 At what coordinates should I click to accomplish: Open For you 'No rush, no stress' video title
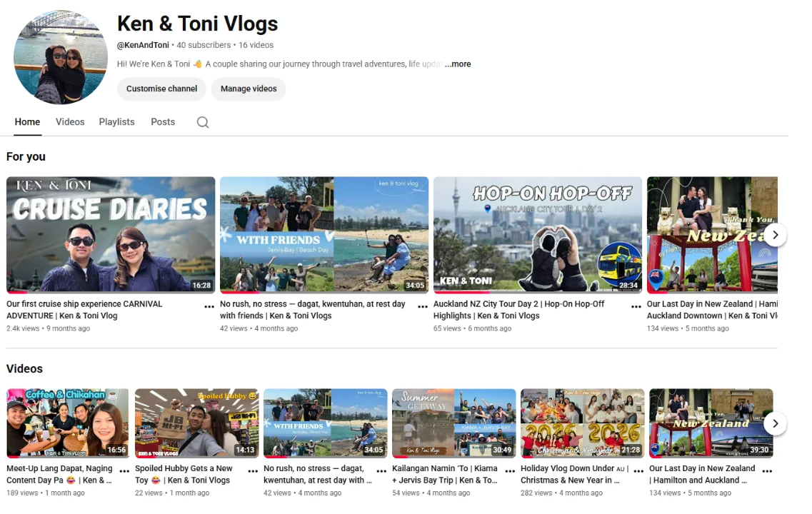coord(312,310)
